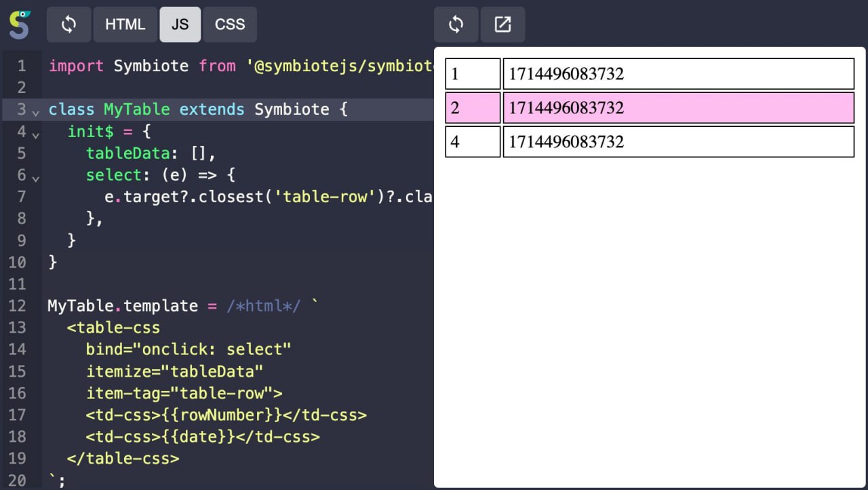Click line number 1 in the gutter

click(22, 66)
